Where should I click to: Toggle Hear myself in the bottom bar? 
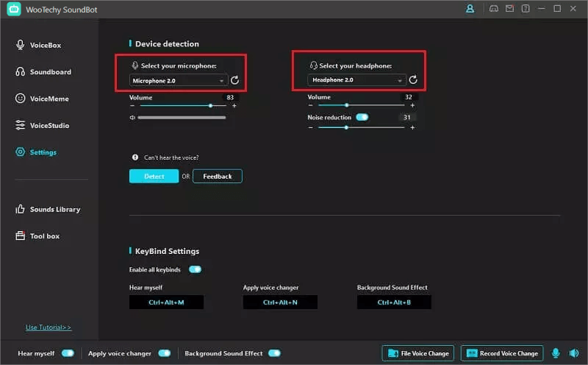[68, 353]
